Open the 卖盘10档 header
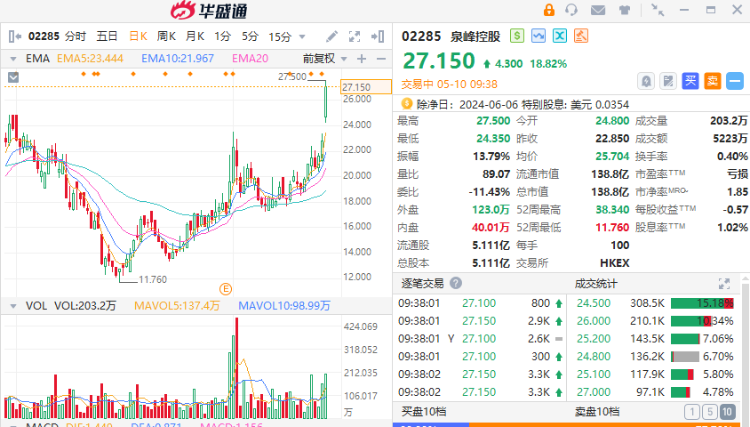This screenshot has width=750, height=427. (x=597, y=411)
